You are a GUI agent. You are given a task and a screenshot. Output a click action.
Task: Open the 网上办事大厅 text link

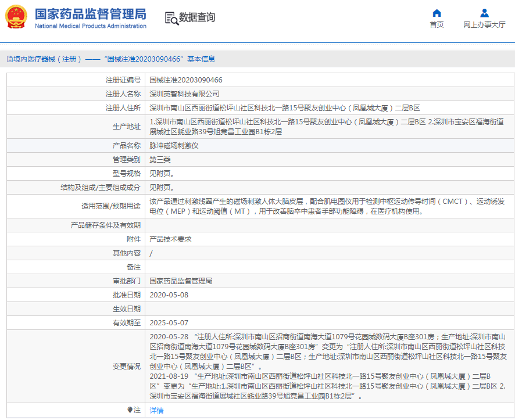(x=484, y=24)
